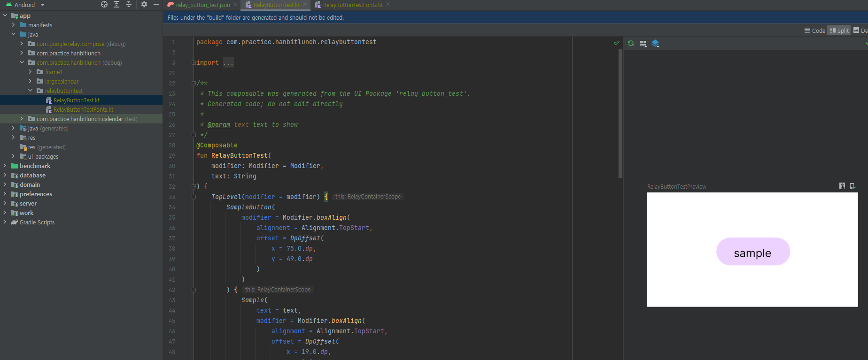Viewport: 868px width, 360px height.
Task: Open the Android project view dropdown
Action: 26,5
